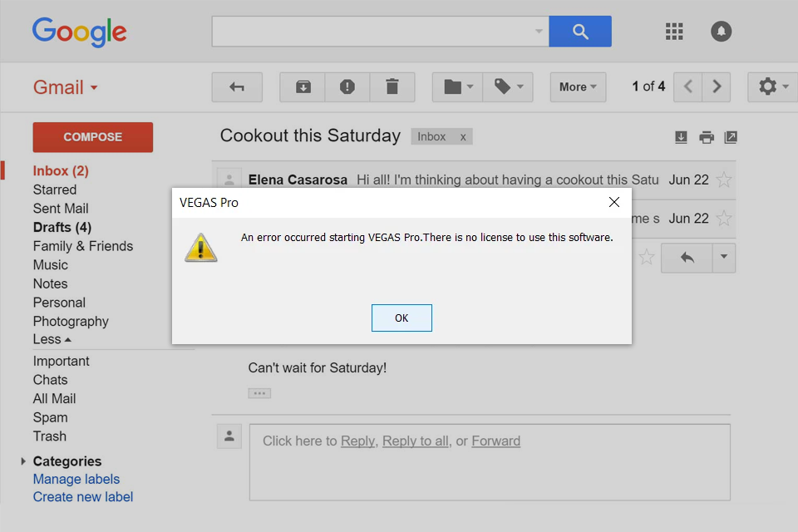Click the Reply link
The image size is (798, 532).
coord(357,441)
